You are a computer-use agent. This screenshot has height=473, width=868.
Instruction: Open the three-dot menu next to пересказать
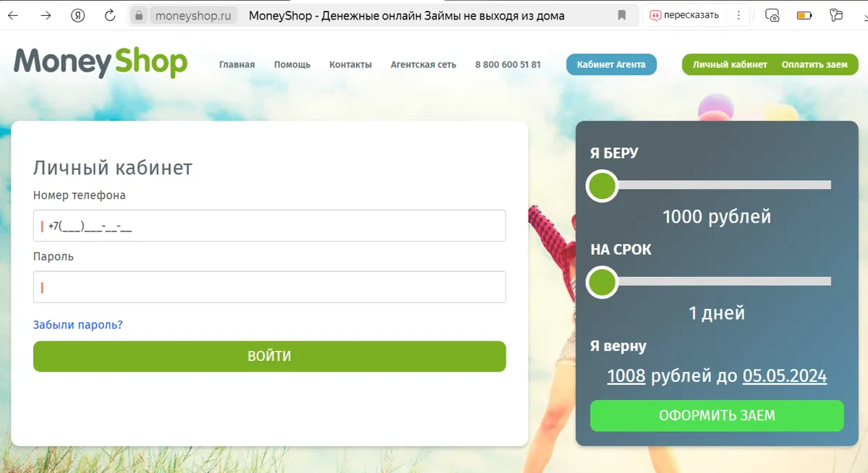(x=738, y=15)
